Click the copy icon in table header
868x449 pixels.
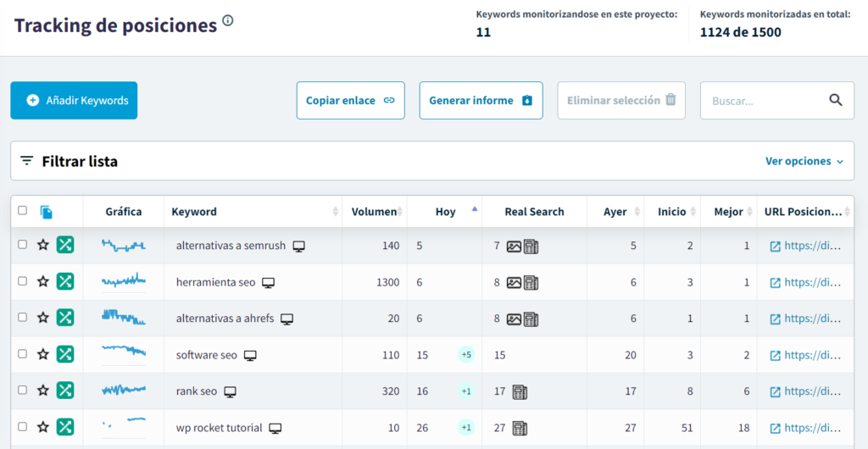point(47,212)
